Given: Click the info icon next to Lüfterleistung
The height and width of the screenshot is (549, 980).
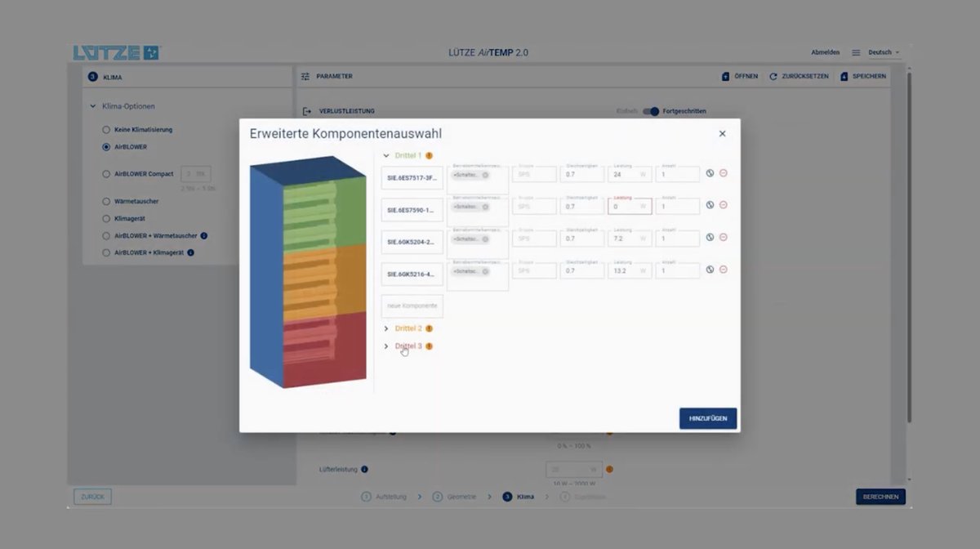Looking at the screenshot, I should pos(364,470).
